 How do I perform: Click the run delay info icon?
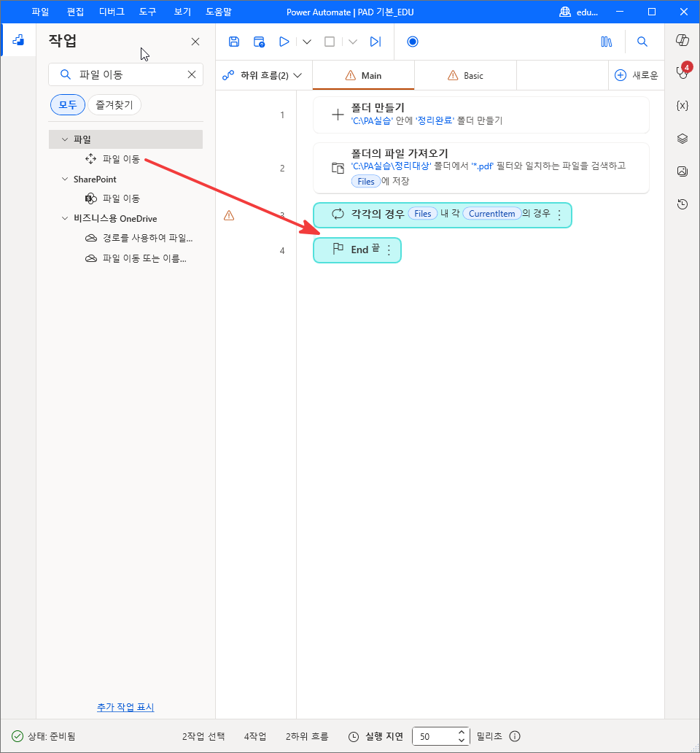pyautogui.click(x=515, y=736)
